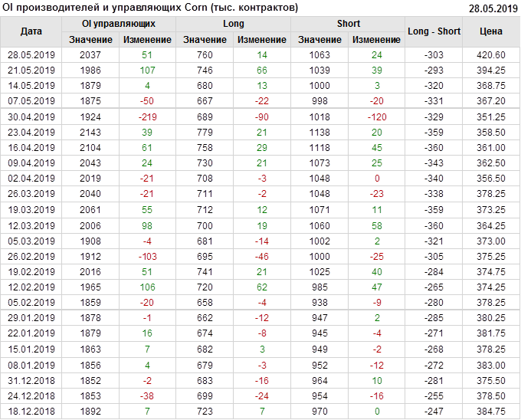The width and height of the screenshot is (521, 420).
Task: Select the 2143 OI value cell
Action: pyautogui.click(x=90, y=133)
